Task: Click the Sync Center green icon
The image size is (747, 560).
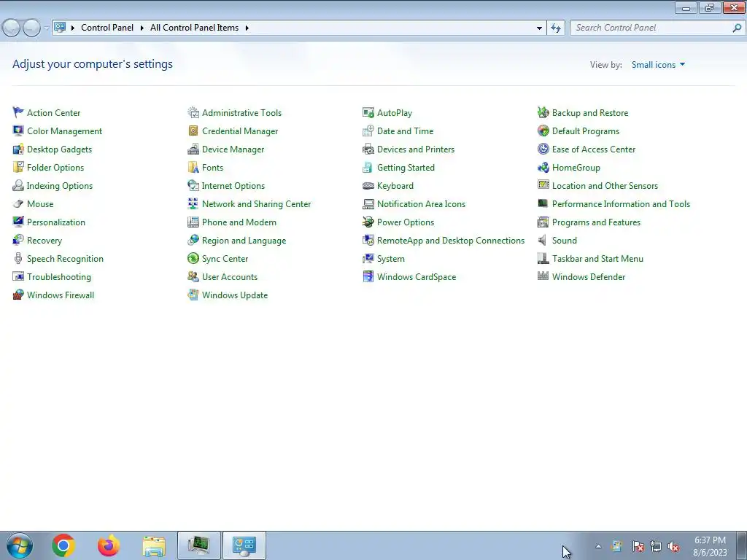Action: (x=193, y=259)
